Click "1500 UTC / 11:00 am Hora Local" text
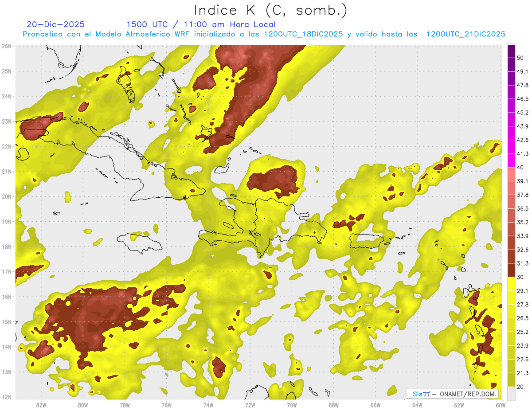532x411 pixels. 201,24
